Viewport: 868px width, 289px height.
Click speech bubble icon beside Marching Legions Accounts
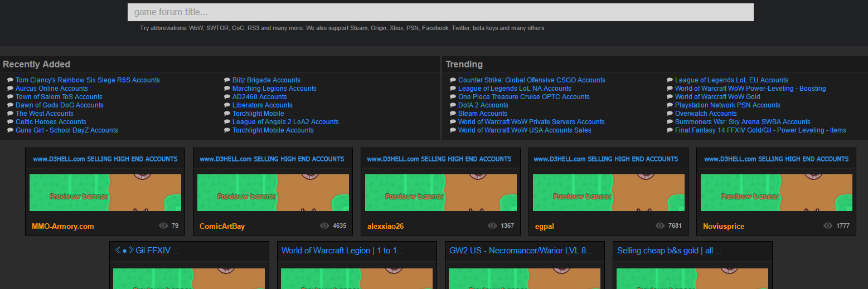[227, 89]
